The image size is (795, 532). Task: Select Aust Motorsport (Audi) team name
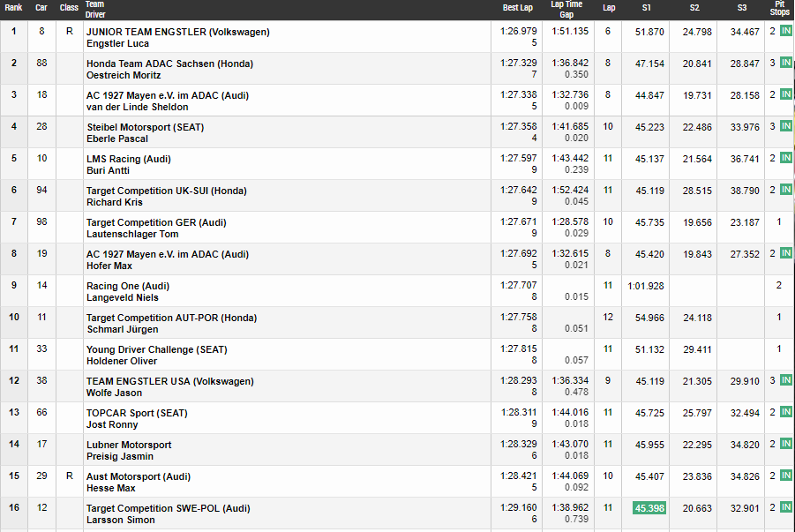pyautogui.click(x=139, y=476)
